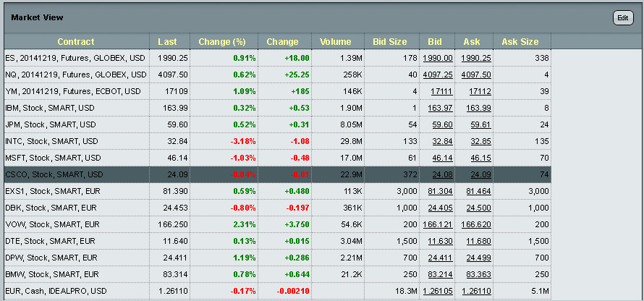The image size is (644, 301).
Task: Click the NQ ask price 4097.50 link
Action: [475, 75]
